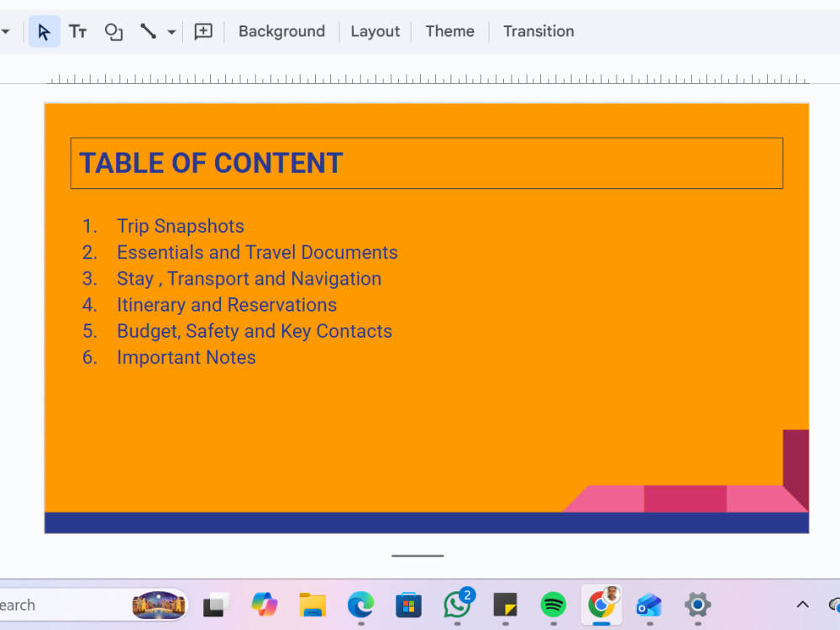Image resolution: width=840 pixels, height=630 pixels.
Task: Launch Copilot from the taskbar
Action: tap(264, 605)
